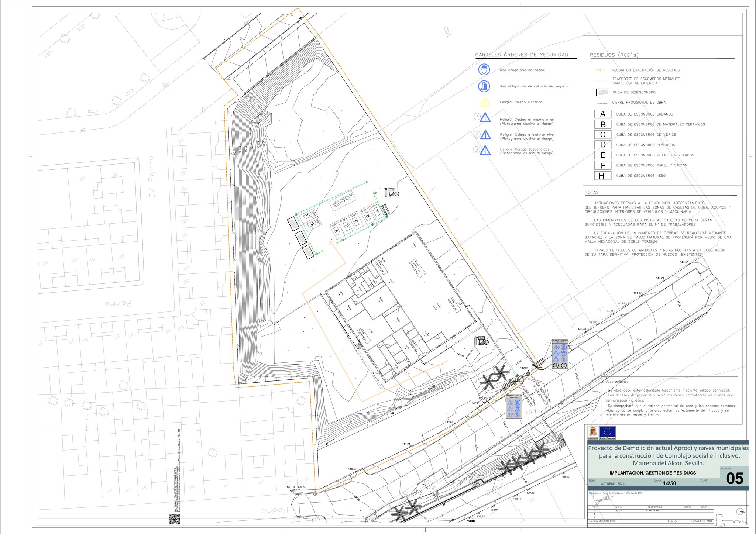This screenshot has width=756, height=534.
Task: Click legend box H, escombros yeso
Action: (x=602, y=176)
